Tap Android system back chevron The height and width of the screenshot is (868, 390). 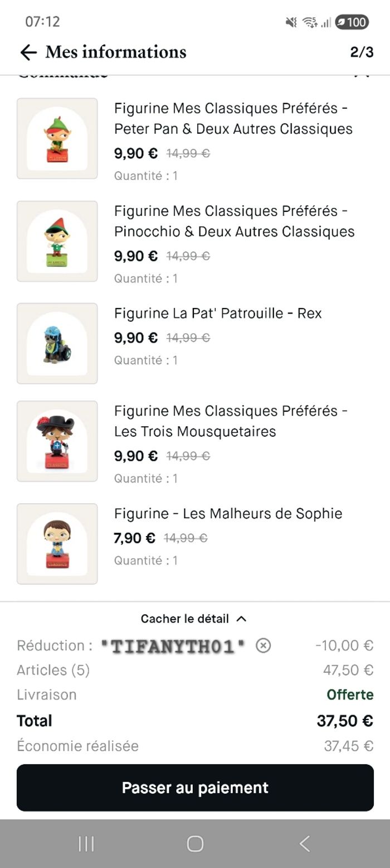pos(304,843)
